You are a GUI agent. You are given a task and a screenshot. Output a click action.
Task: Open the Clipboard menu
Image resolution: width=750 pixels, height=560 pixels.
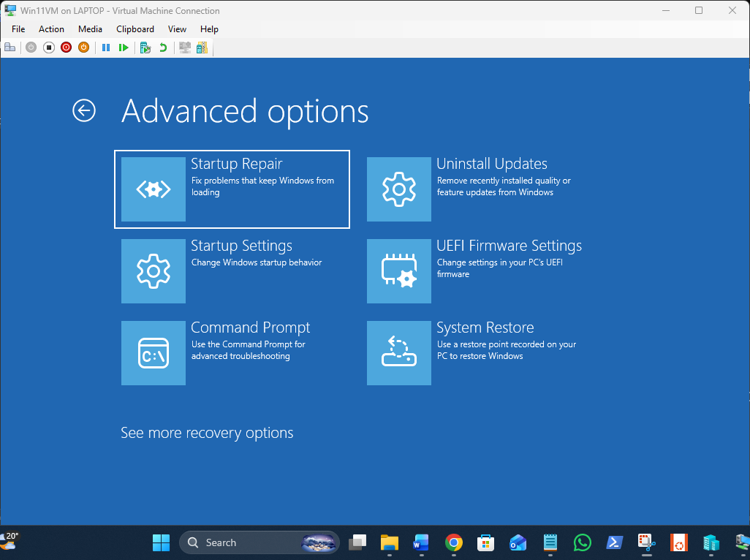[135, 29]
